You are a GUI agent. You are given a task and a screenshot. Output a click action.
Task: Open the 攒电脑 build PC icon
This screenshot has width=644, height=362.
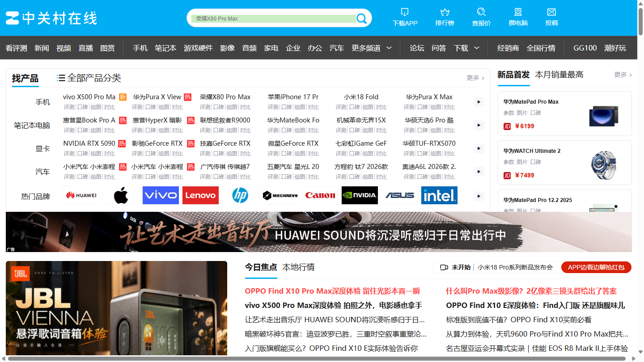point(518,12)
